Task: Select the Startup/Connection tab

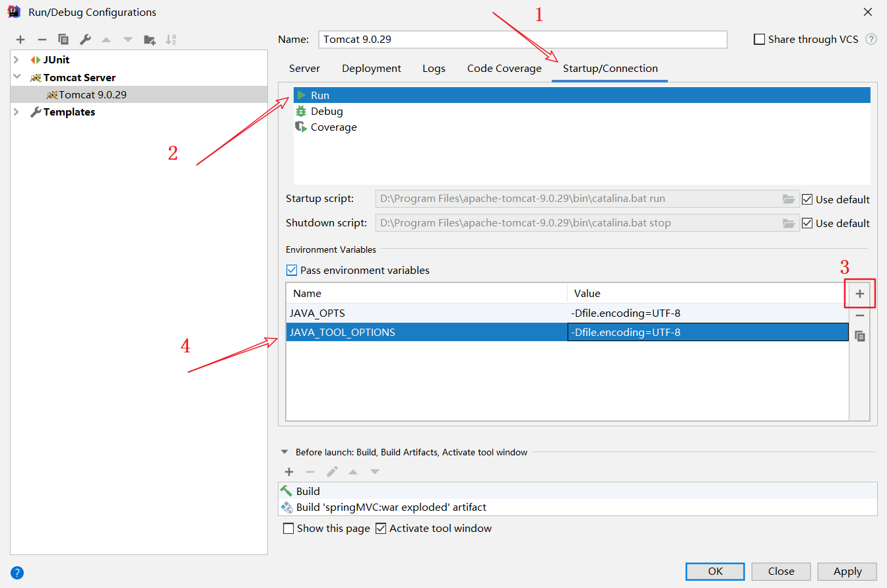Action: [x=610, y=69]
